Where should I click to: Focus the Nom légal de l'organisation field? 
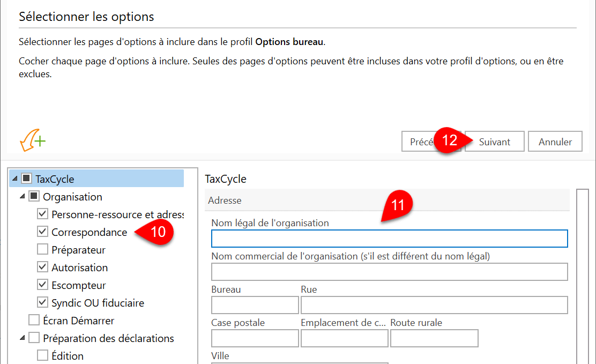point(389,239)
